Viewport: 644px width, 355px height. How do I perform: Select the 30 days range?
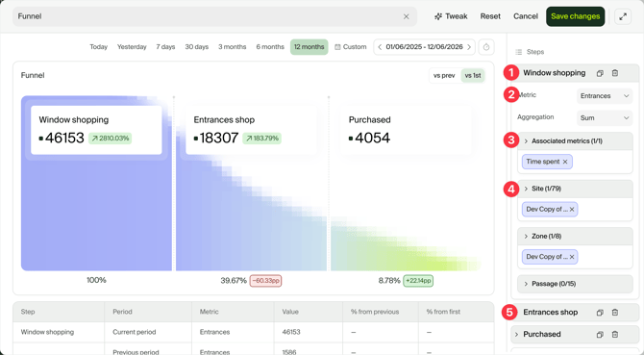[x=197, y=47]
